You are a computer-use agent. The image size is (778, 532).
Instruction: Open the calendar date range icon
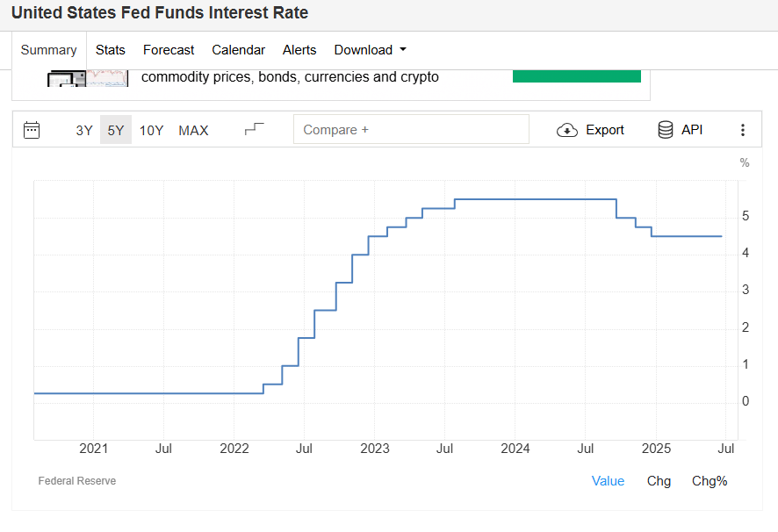coord(32,130)
